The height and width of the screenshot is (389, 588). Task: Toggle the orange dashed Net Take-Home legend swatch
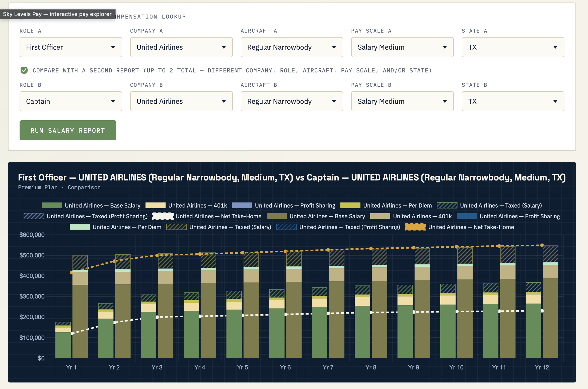tap(415, 227)
